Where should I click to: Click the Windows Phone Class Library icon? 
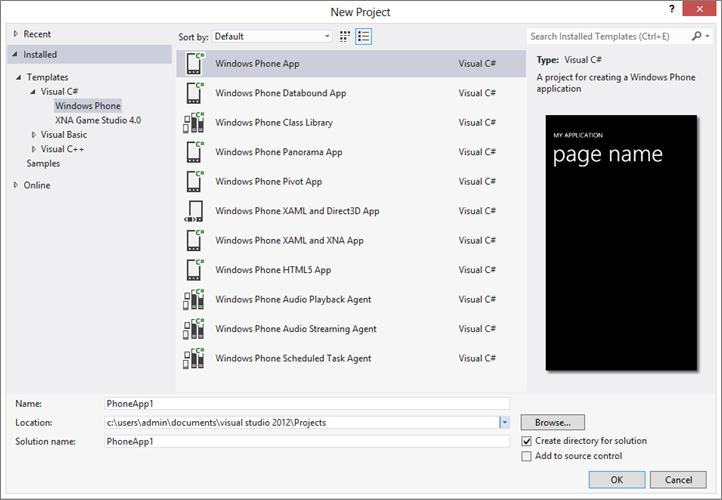pos(194,122)
